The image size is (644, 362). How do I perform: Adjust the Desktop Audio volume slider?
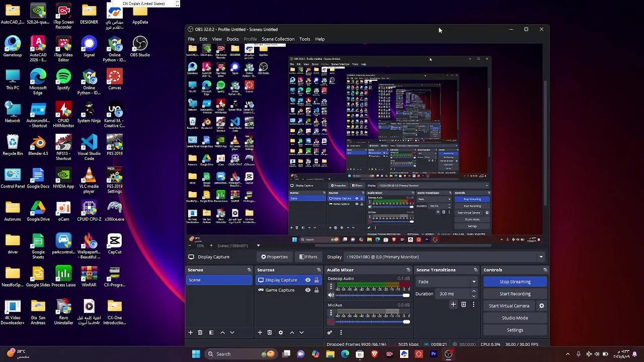click(372, 295)
